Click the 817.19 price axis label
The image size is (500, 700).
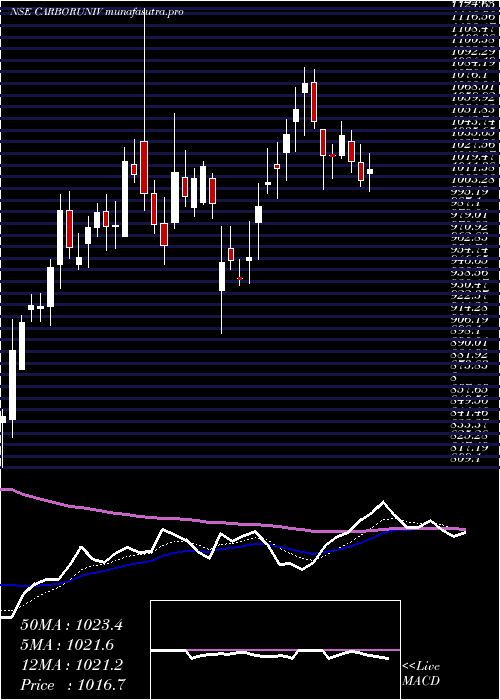coord(470,447)
